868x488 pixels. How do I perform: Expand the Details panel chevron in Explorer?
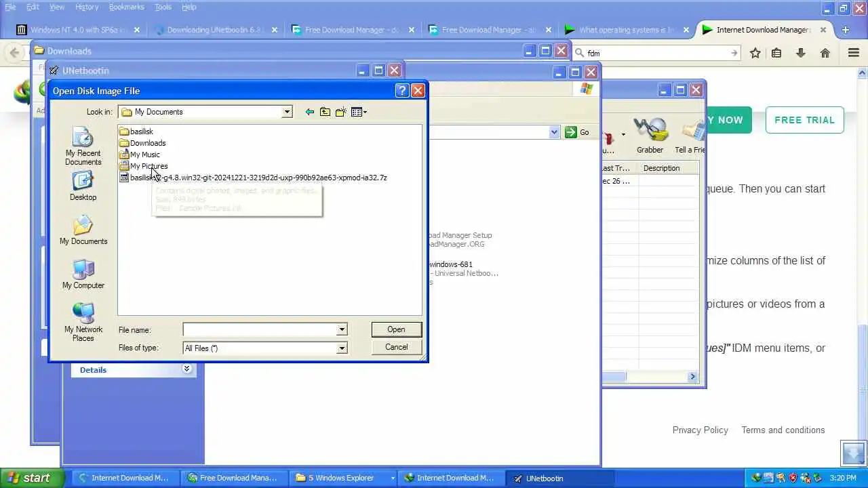point(187,369)
